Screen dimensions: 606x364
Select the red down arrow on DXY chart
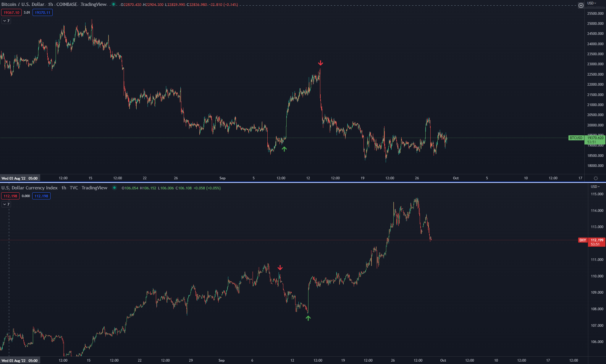click(x=280, y=268)
